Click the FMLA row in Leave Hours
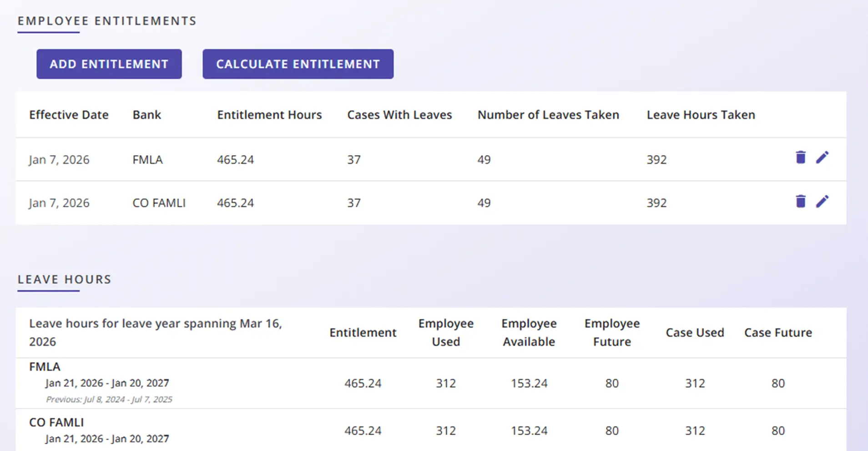 tap(431, 383)
